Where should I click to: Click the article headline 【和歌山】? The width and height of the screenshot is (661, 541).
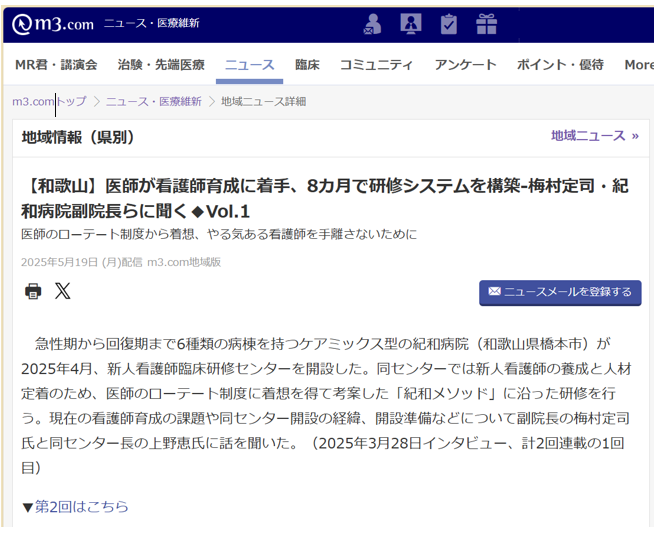(325, 199)
